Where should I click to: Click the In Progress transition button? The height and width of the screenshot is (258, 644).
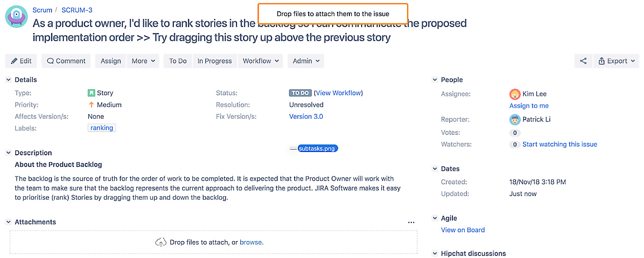pyautogui.click(x=215, y=61)
